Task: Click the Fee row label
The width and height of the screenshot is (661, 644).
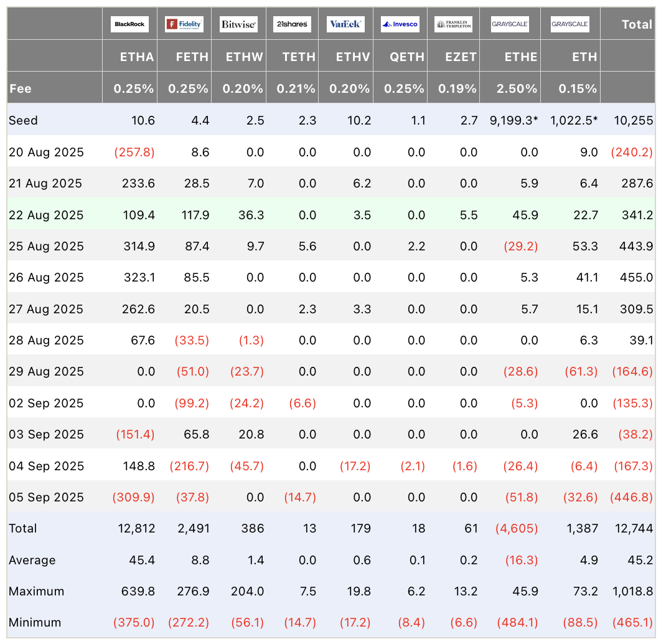Action: pyautogui.click(x=21, y=88)
